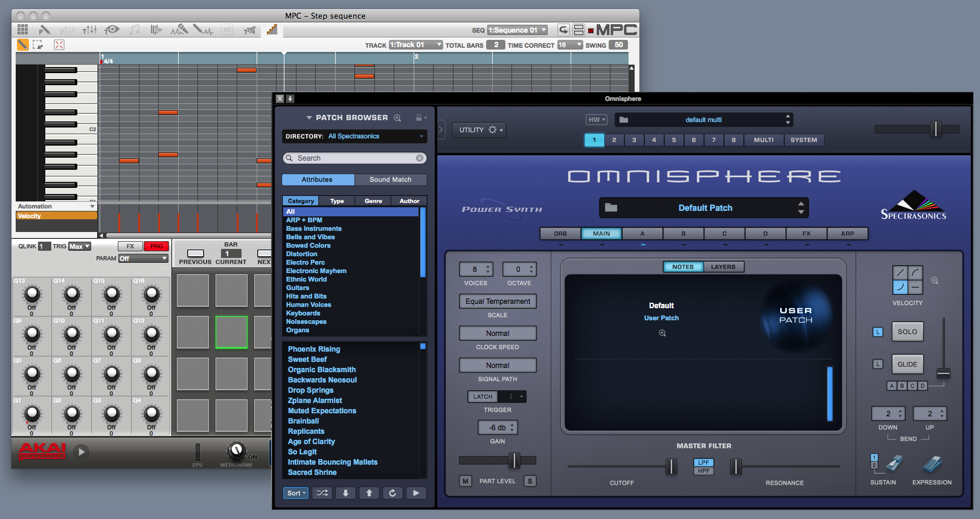Image resolution: width=980 pixels, height=519 pixels.
Task: Open the UTILITY gear menu
Action: pyautogui.click(x=480, y=130)
